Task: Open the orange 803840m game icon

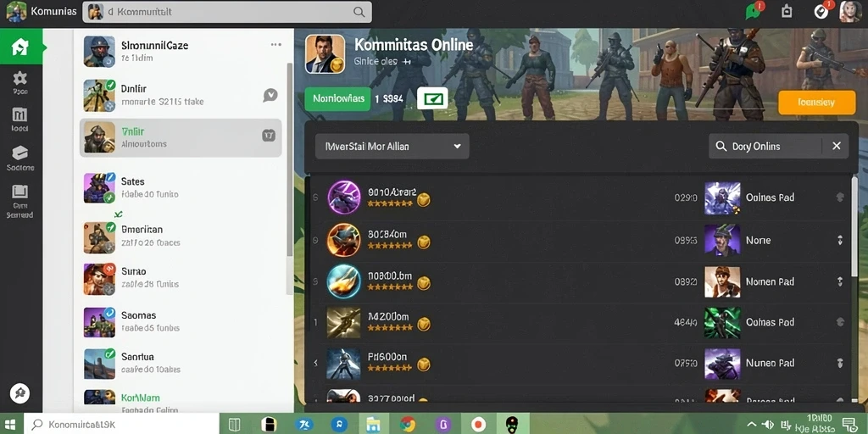Action: (344, 240)
